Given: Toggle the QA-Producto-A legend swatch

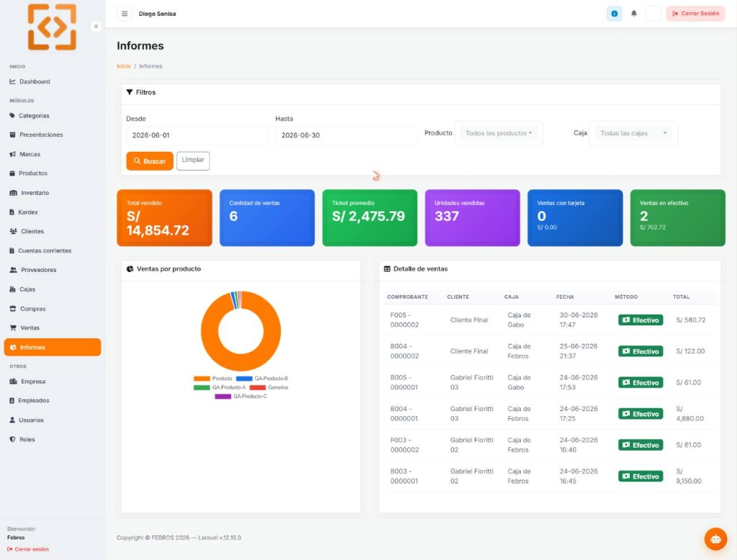Looking at the screenshot, I should [x=202, y=387].
